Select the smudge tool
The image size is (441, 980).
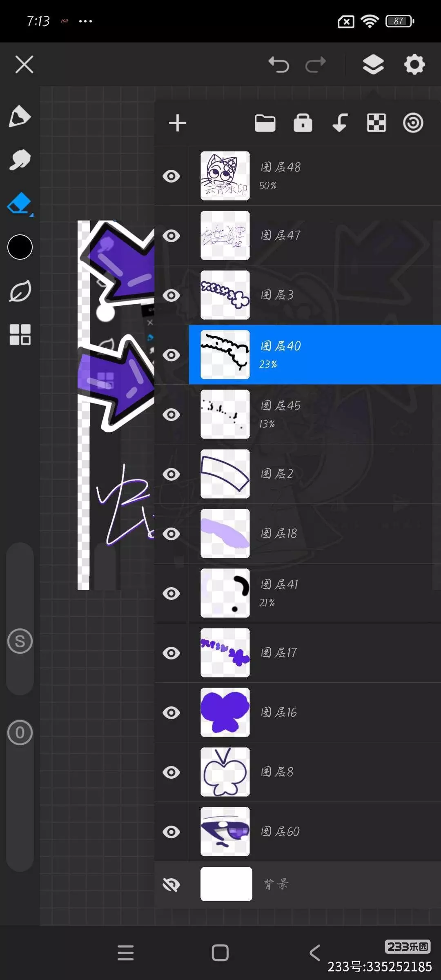click(20, 160)
